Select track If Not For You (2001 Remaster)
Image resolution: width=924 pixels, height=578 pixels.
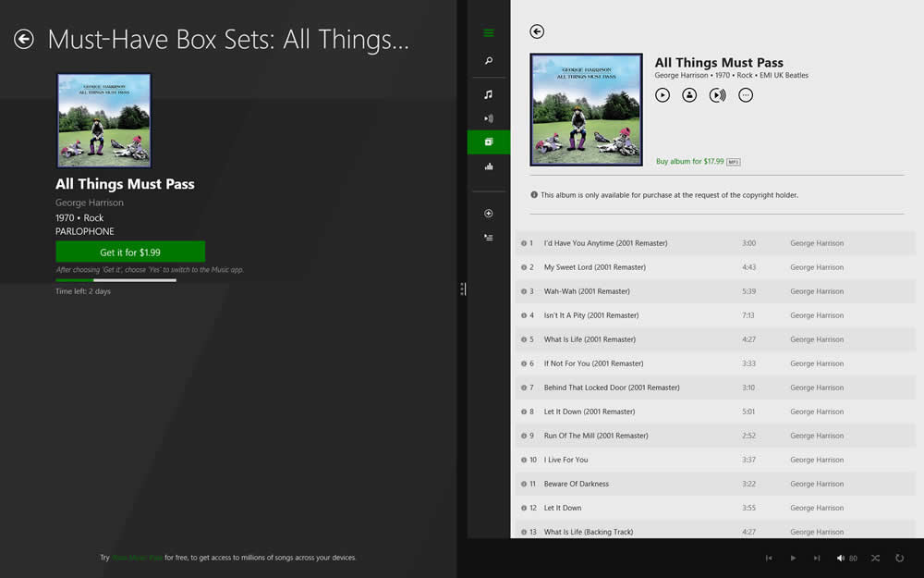(x=715, y=363)
